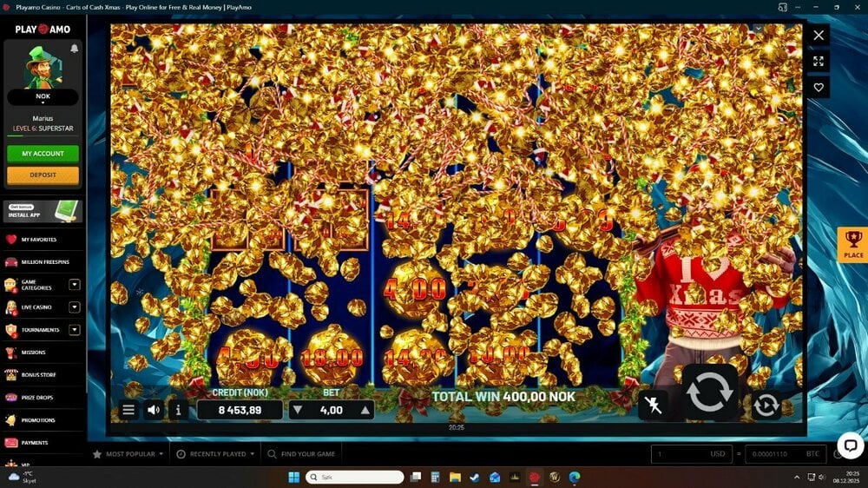Expand the Game Categories submenu
Screen dimensions: 868x488
(x=75, y=284)
